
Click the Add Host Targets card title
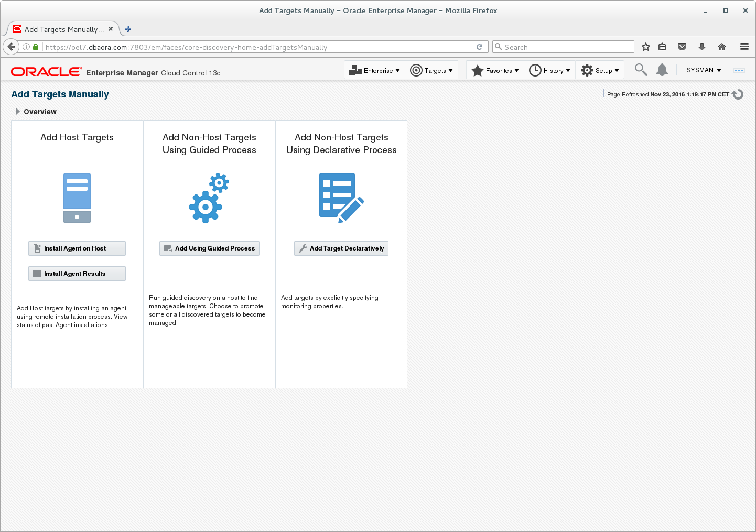pyautogui.click(x=77, y=137)
